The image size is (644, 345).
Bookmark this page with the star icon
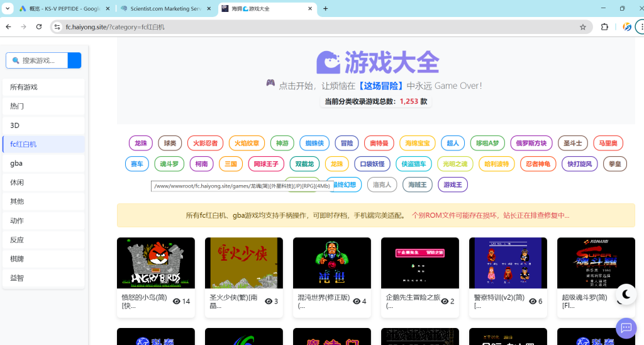[x=583, y=27]
